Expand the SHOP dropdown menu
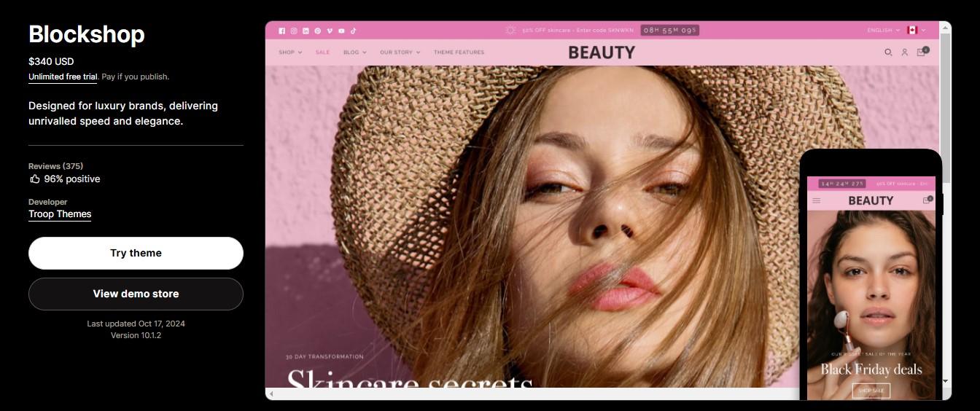980x411 pixels. 290,52
